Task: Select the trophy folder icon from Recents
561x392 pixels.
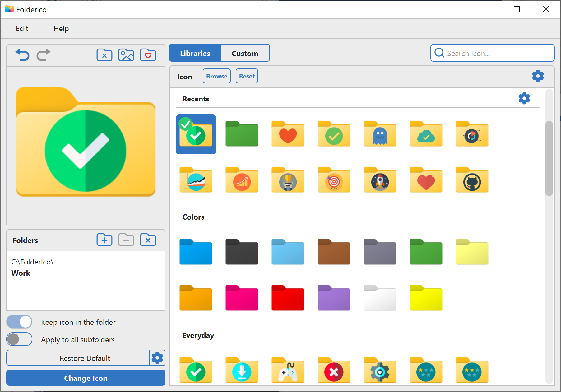Action: point(288,180)
